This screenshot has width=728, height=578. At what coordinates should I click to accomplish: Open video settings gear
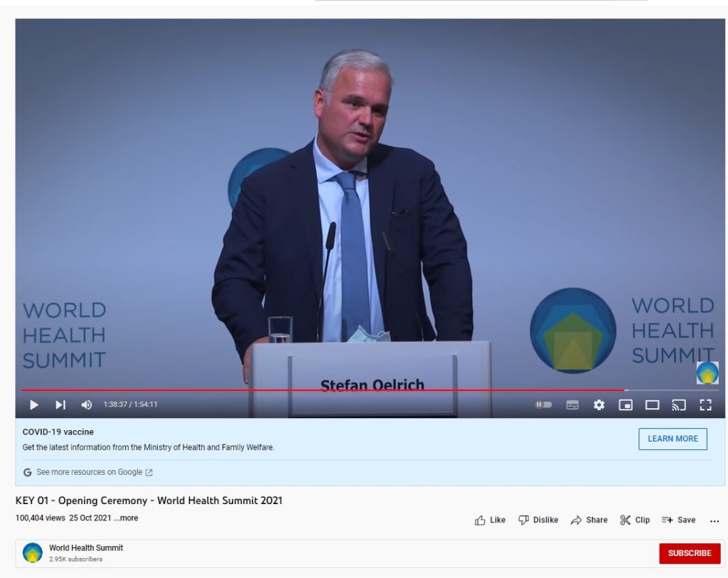click(x=599, y=405)
